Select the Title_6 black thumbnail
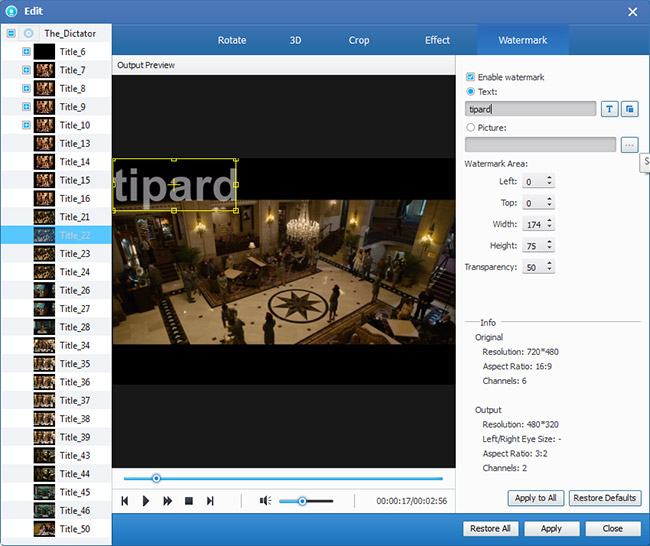 44,52
